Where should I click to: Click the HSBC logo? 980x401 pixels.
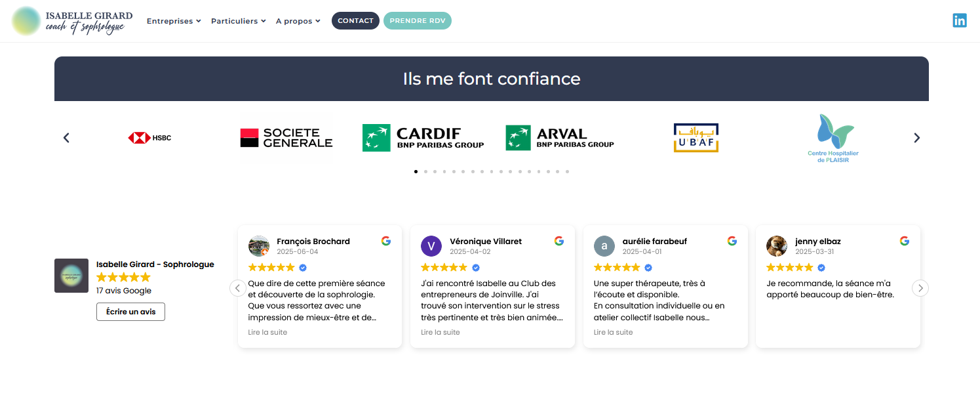149,138
